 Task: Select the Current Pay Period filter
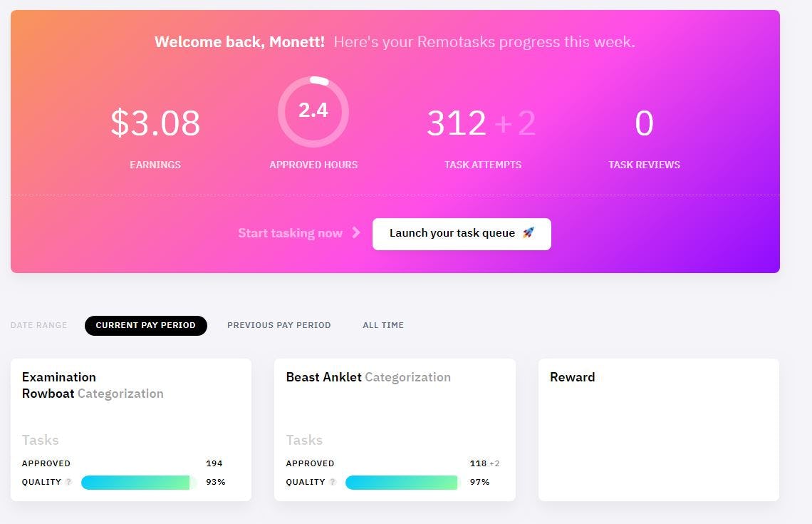tap(145, 325)
